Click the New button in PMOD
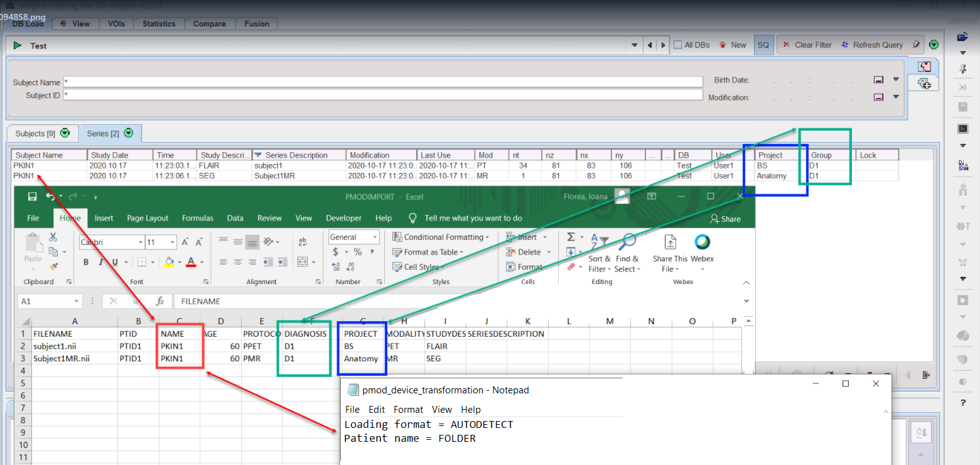The height and width of the screenshot is (465, 980). click(x=733, y=45)
